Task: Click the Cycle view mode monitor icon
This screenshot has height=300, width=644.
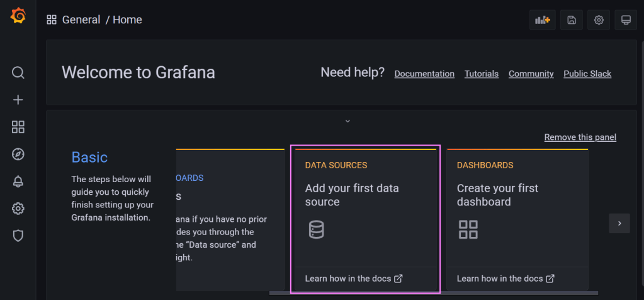Action: [626, 20]
